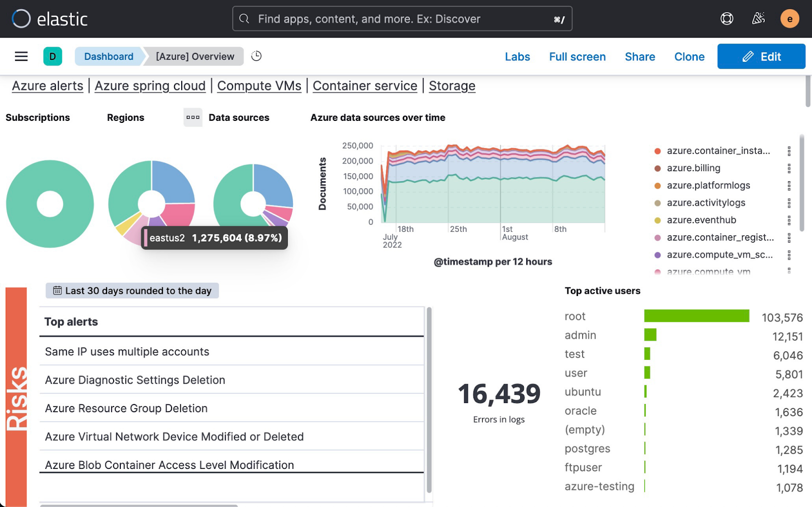Screen dimensions: 812x507
Task: Click the Subscriptions donut chart
Action: point(50,204)
